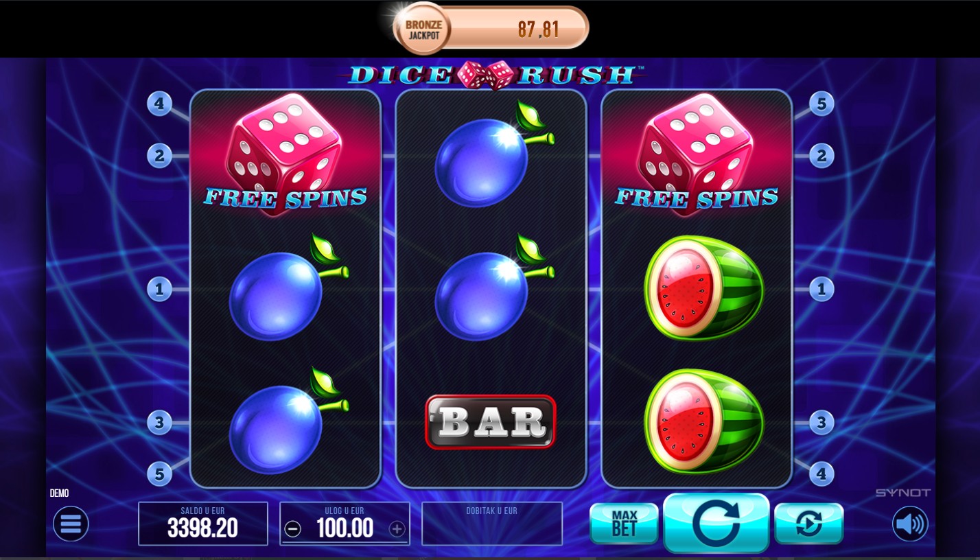Spin the reels with the big arrow button
The height and width of the screenshot is (560, 980).
click(x=716, y=523)
